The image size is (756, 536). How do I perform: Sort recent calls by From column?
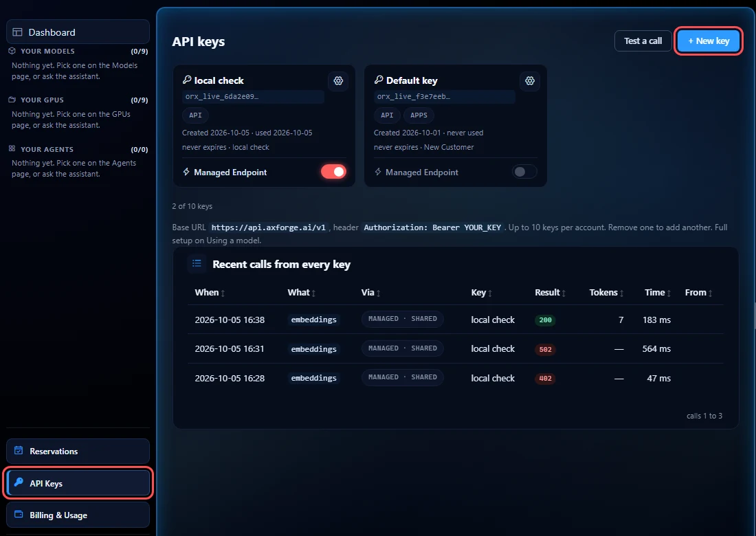(699, 293)
